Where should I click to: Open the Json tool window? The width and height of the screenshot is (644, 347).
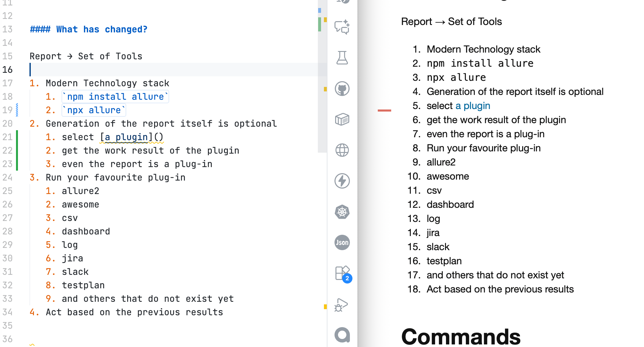click(342, 242)
